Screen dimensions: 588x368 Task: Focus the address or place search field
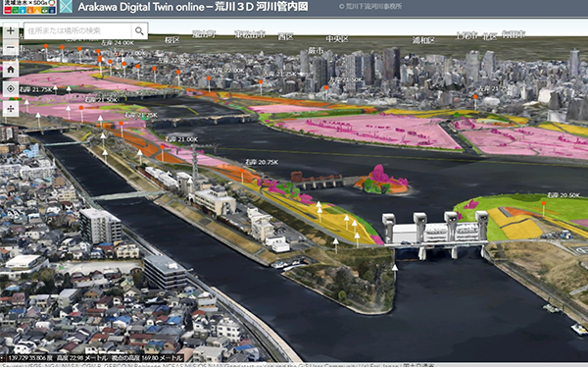click(77, 31)
